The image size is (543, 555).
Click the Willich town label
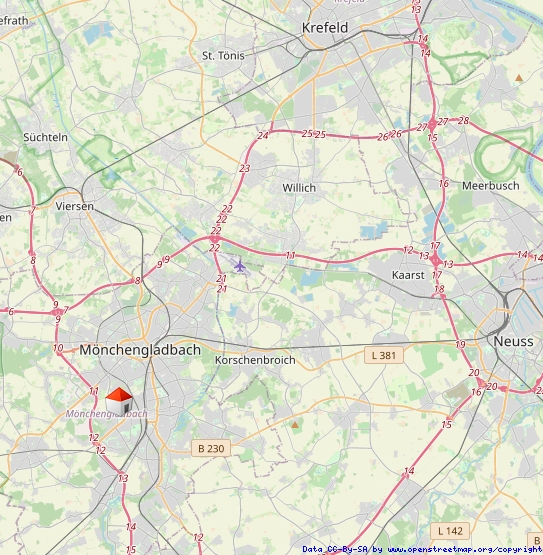point(299,188)
